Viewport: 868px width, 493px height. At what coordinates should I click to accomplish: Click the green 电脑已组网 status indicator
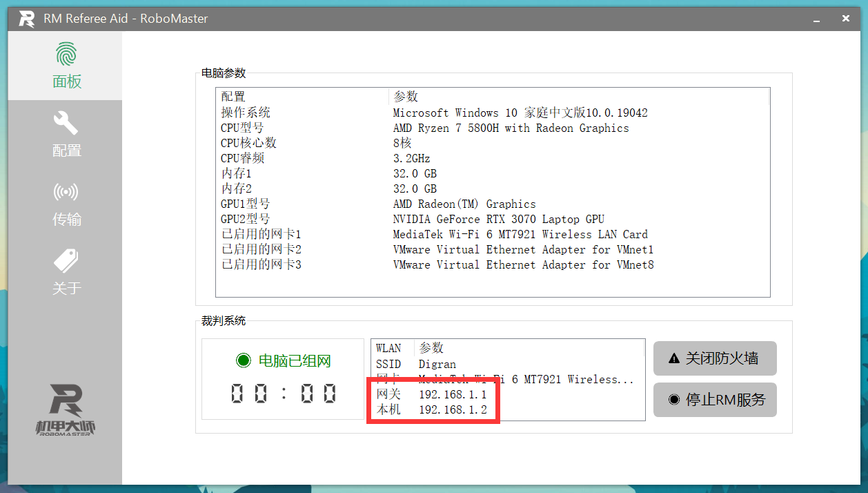tap(243, 360)
